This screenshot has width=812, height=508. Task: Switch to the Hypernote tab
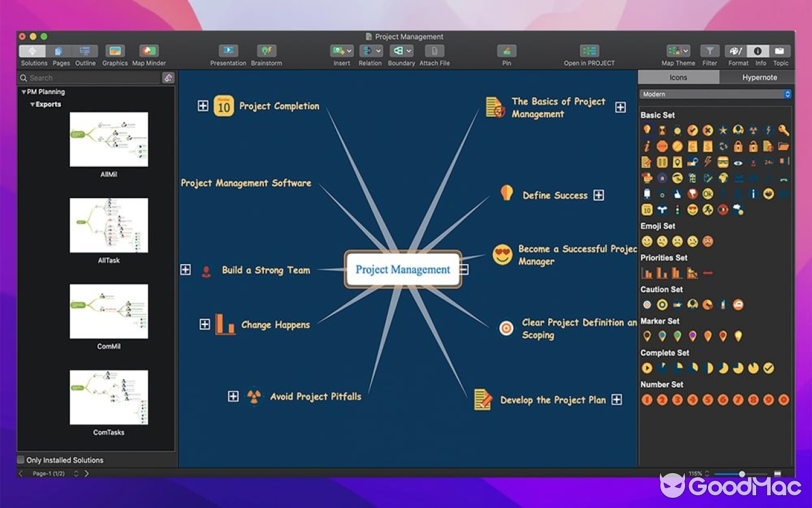(759, 77)
